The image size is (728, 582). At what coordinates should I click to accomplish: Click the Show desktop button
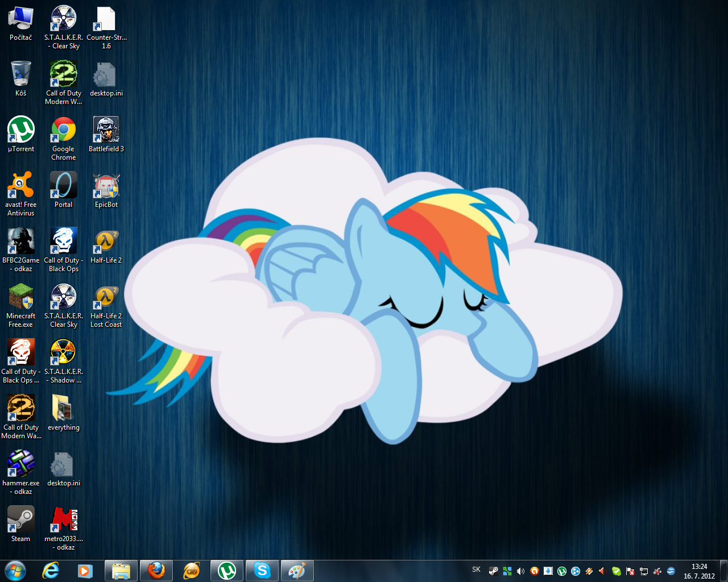[724, 571]
